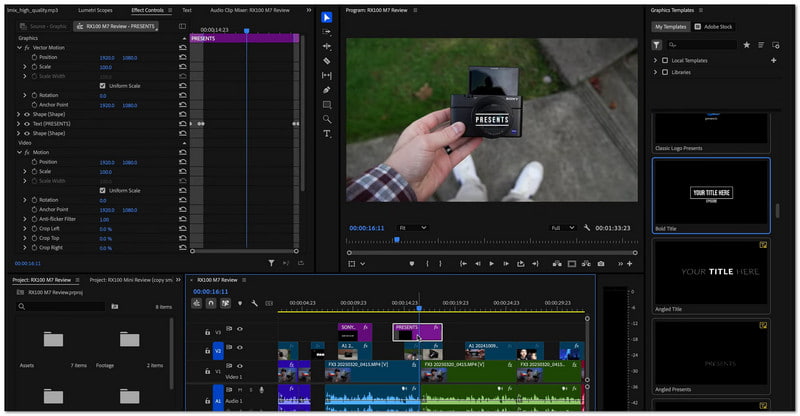Collapse the Vector Motion effect
Viewport: 800px width, 416px height.
coord(19,47)
